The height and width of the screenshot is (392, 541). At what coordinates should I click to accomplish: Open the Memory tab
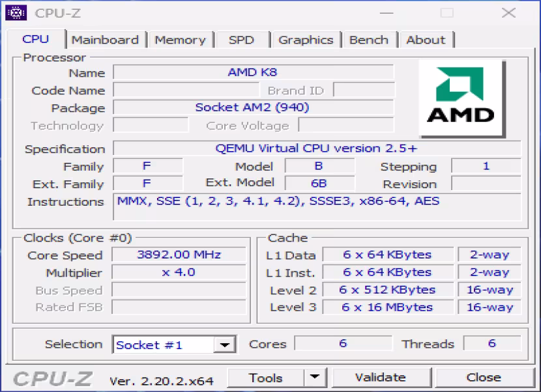click(x=180, y=40)
